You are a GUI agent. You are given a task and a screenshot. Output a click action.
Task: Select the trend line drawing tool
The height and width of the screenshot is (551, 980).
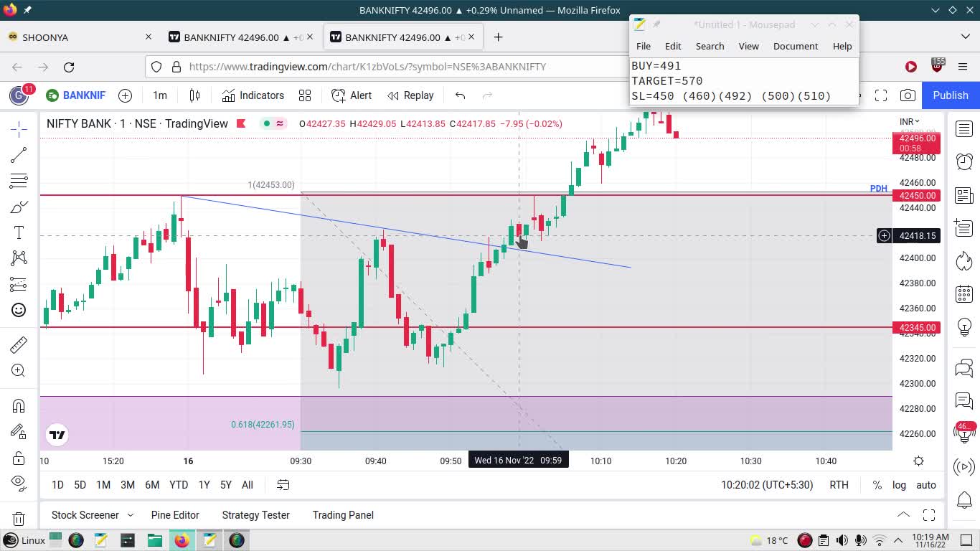coord(19,155)
